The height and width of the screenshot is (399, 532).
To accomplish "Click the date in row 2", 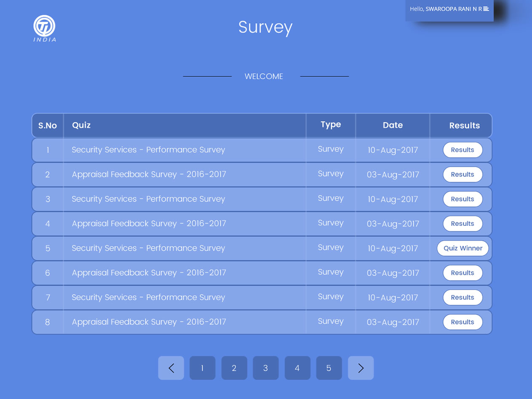I will 393,175.
